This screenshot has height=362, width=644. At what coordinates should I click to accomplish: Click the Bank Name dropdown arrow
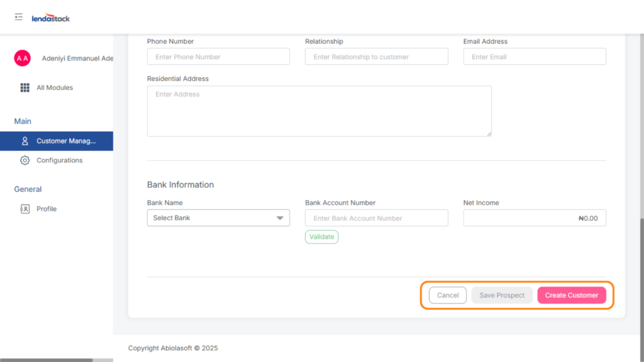(280, 218)
